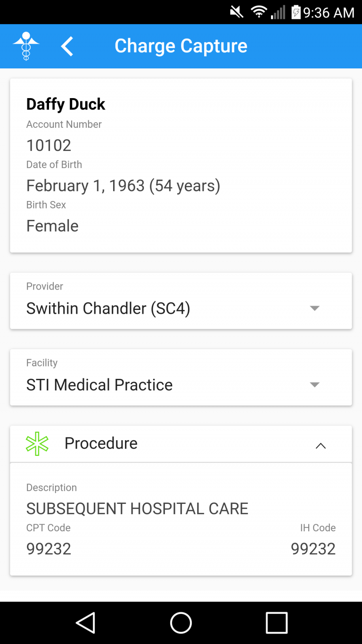This screenshot has width=362, height=644.
Task: Open the Facility dropdown arrow
Action: [314, 385]
